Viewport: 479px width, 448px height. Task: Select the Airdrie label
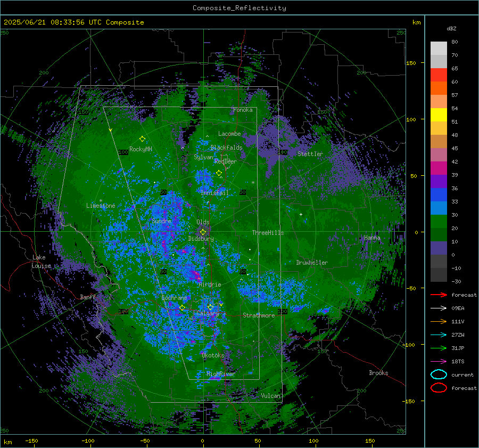click(x=210, y=284)
